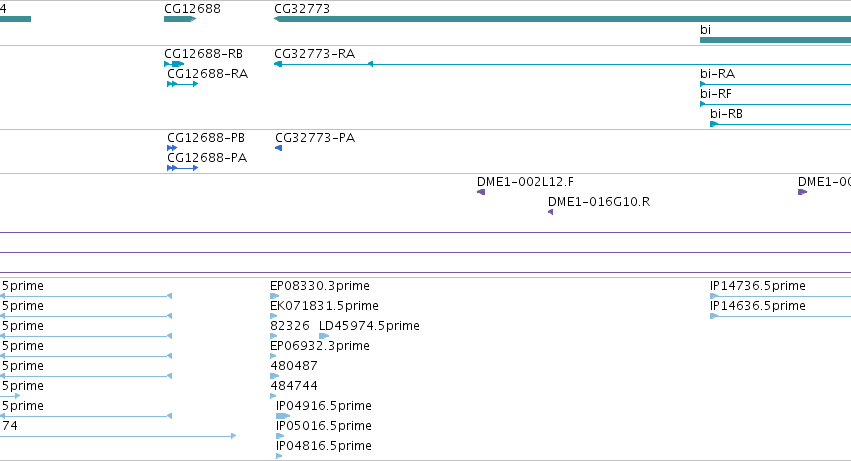Select the CG12688-PA protein label
The width and height of the screenshot is (851, 461).
tap(207, 158)
